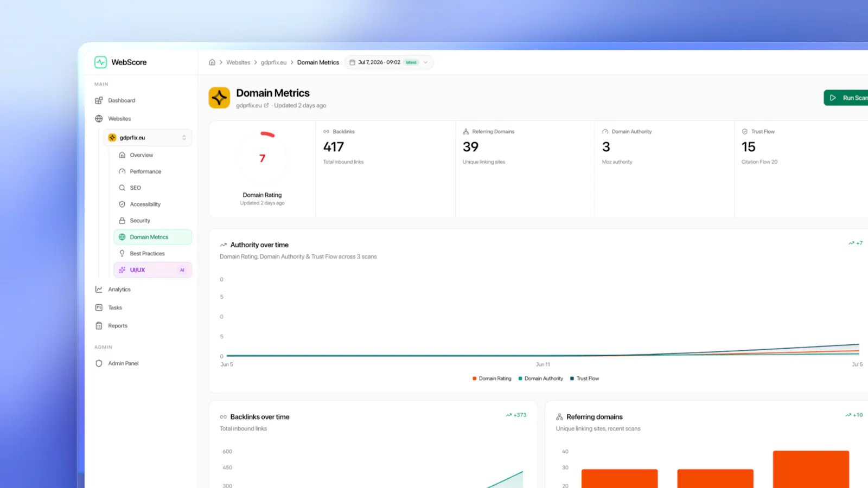Image resolution: width=868 pixels, height=488 pixels.
Task: Click the SEO magnifier icon
Action: 122,188
